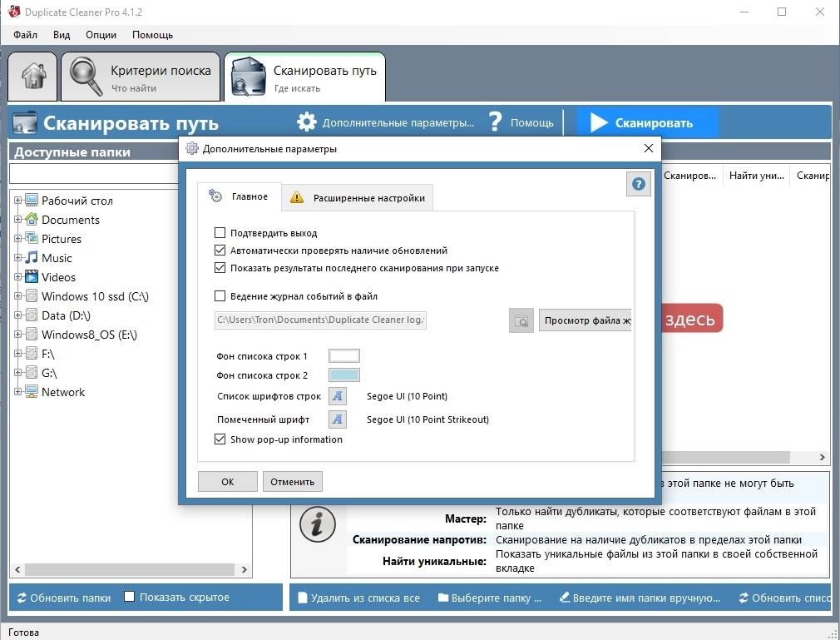Viewport: 840px width, 640px height.
Task: Click the round info icon in bottom panel
Action: [x=317, y=523]
